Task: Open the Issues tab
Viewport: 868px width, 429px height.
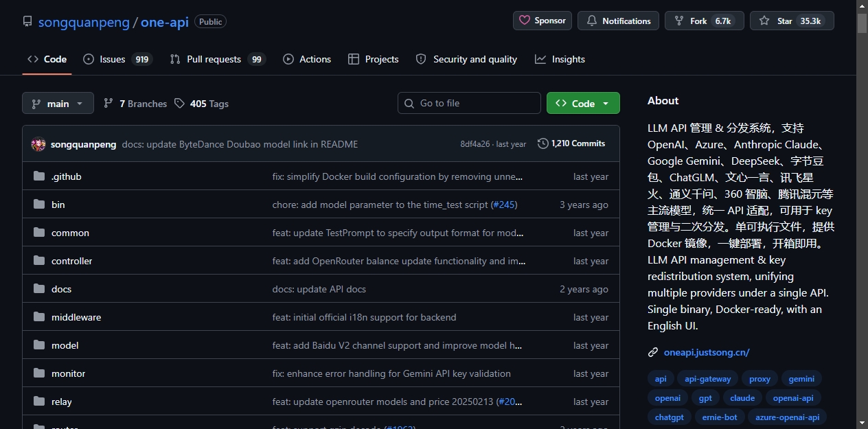Action: click(x=117, y=59)
